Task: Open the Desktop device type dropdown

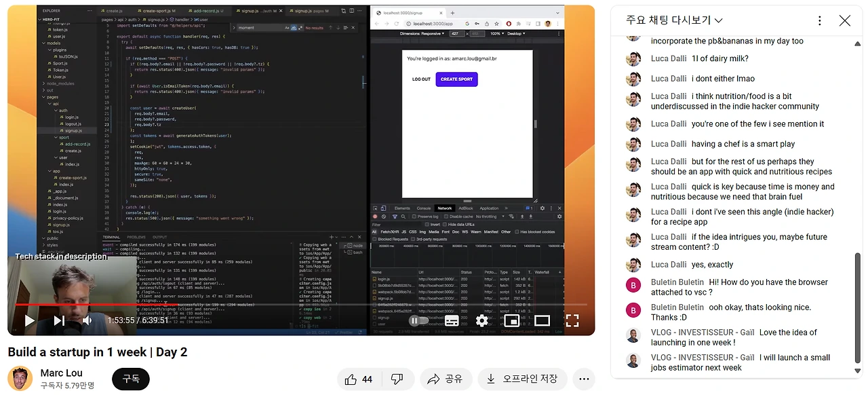Action: [x=516, y=34]
